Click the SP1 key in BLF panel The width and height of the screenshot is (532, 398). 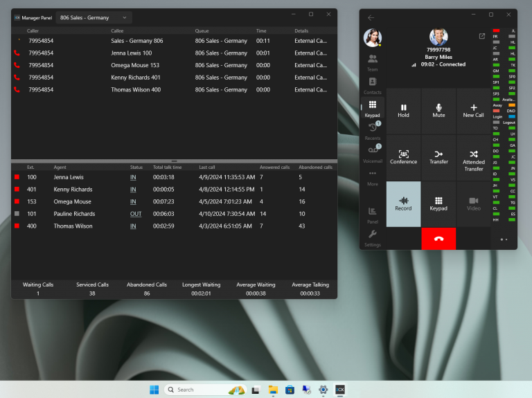coord(496,82)
